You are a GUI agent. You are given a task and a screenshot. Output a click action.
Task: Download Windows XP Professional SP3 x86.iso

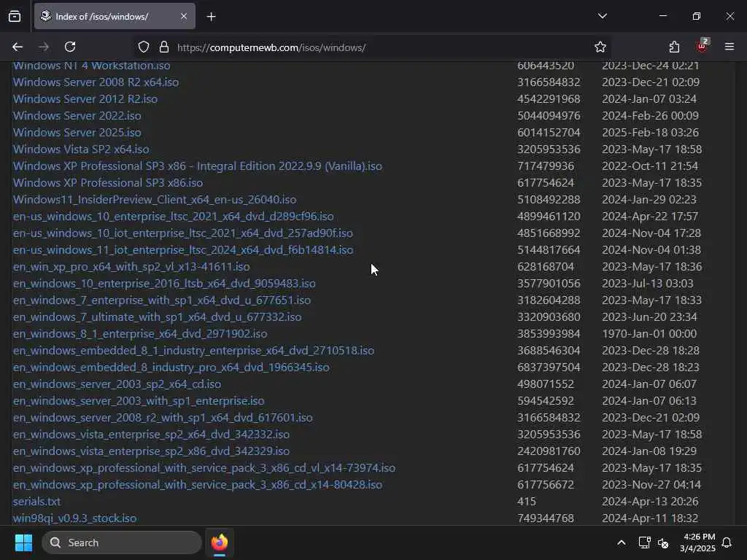[108, 182]
